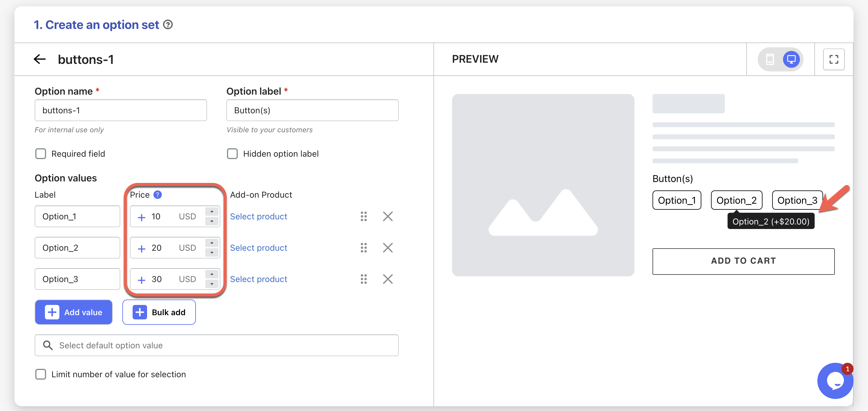Screen dimensions: 868x411
Task: Open the Select default option value search dropdown
Action: pyautogui.click(x=216, y=345)
